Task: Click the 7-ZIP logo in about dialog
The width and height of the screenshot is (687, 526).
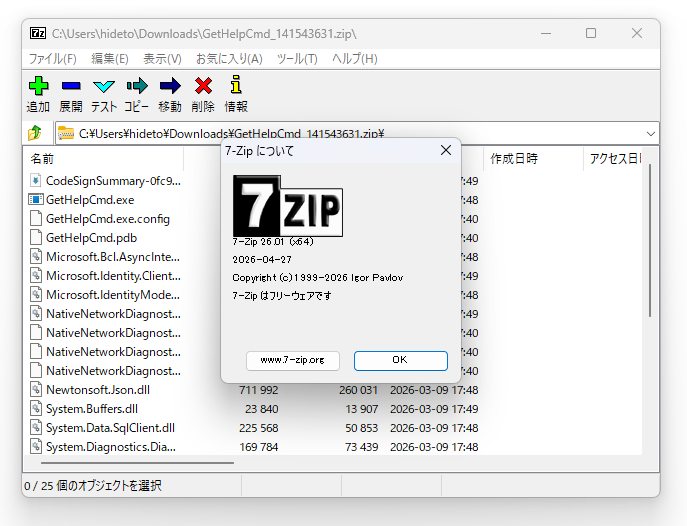Action: tap(287, 206)
